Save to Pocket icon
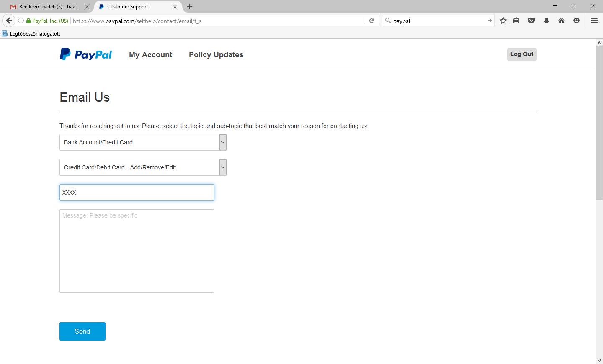603x364 pixels. click(531, 21)
